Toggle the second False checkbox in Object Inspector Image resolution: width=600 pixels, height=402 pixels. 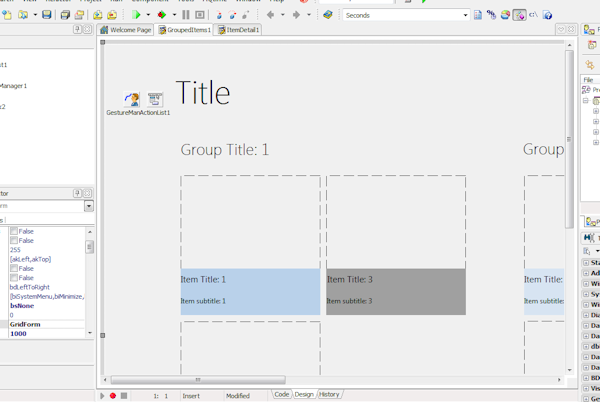coord(14,241)
